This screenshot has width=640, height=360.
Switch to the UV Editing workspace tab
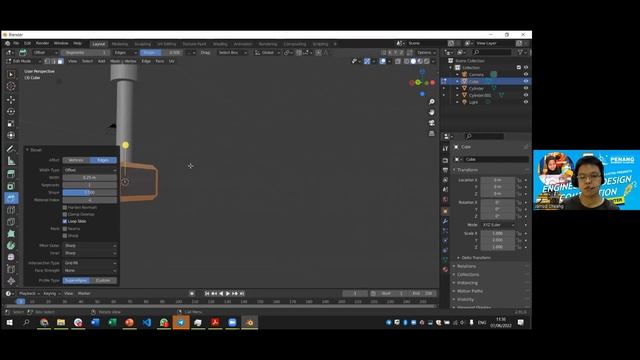167,44
